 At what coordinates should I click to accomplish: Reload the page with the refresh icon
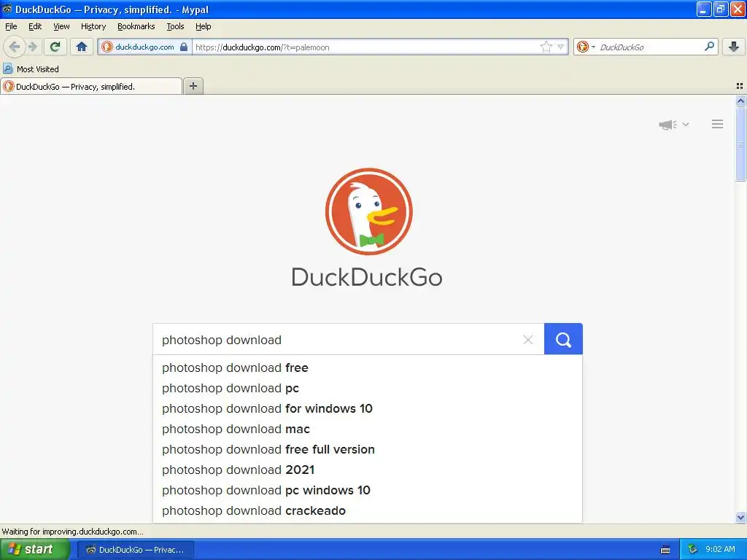coord(55,47)
